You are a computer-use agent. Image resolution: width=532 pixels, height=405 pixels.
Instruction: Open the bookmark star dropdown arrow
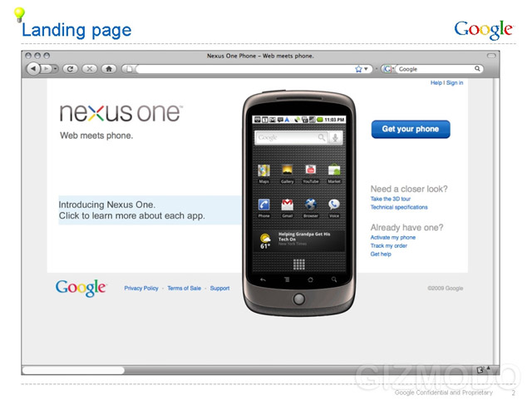[x=366, y=69]
